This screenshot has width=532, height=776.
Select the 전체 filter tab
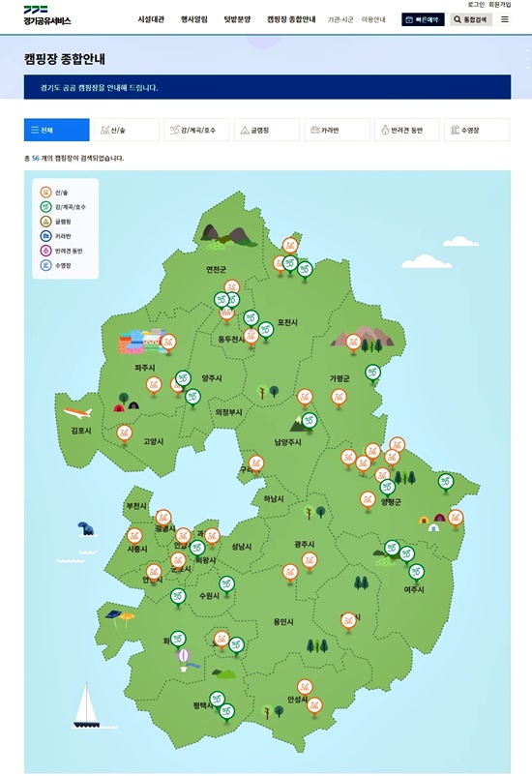tap(56, 130)
